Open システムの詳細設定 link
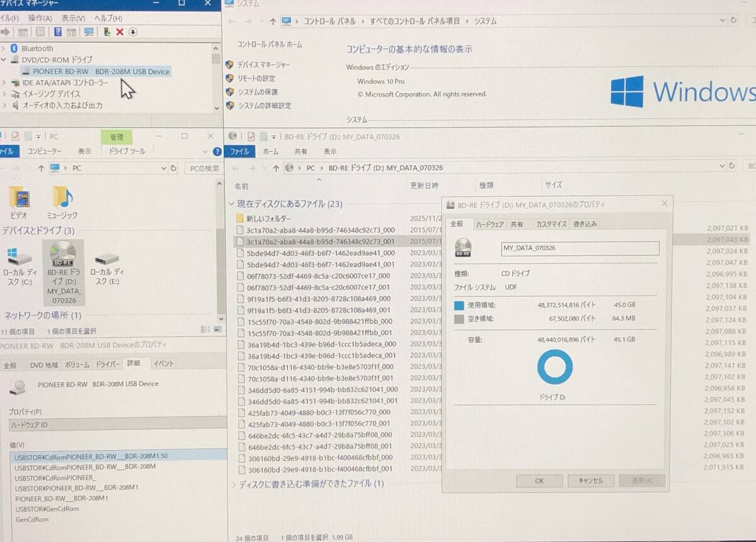Screen dimensions: 756x542 click(x=264, y=106)
